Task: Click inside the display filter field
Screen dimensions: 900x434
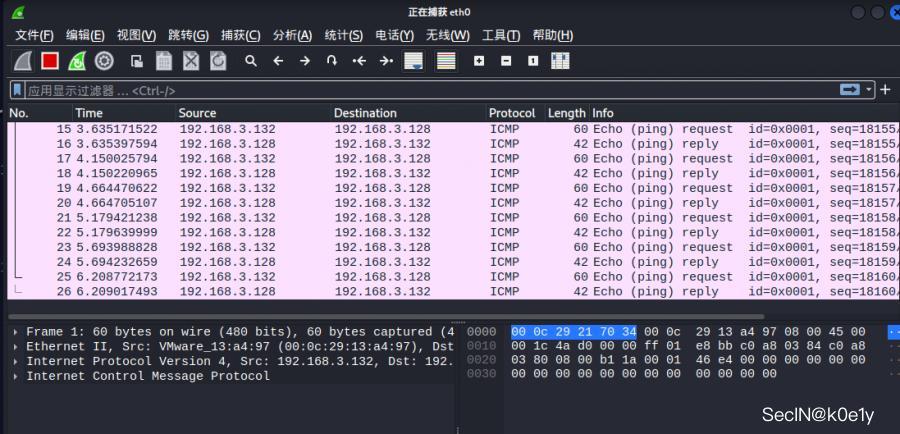Action: tap(400, 90)
